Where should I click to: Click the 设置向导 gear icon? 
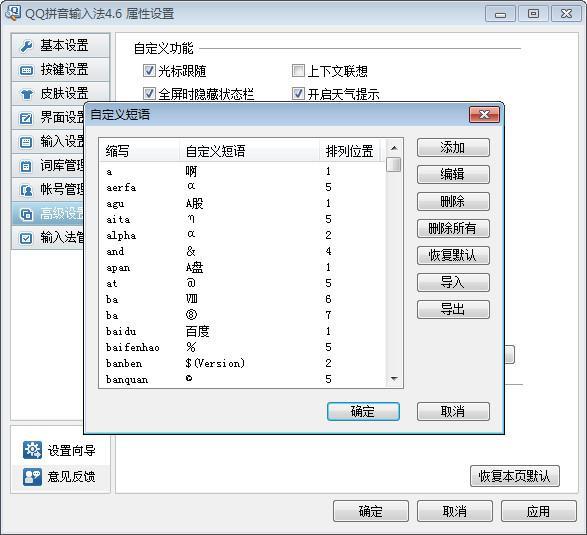(x=32, y=450)
